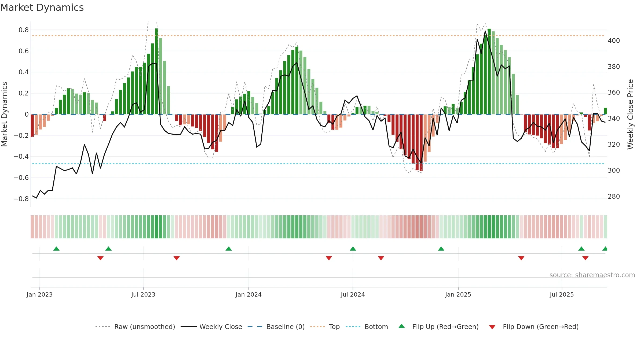Click the Jan 2023 x-axis label
This screenshot has height=362, width=644.
pos(40,294)
